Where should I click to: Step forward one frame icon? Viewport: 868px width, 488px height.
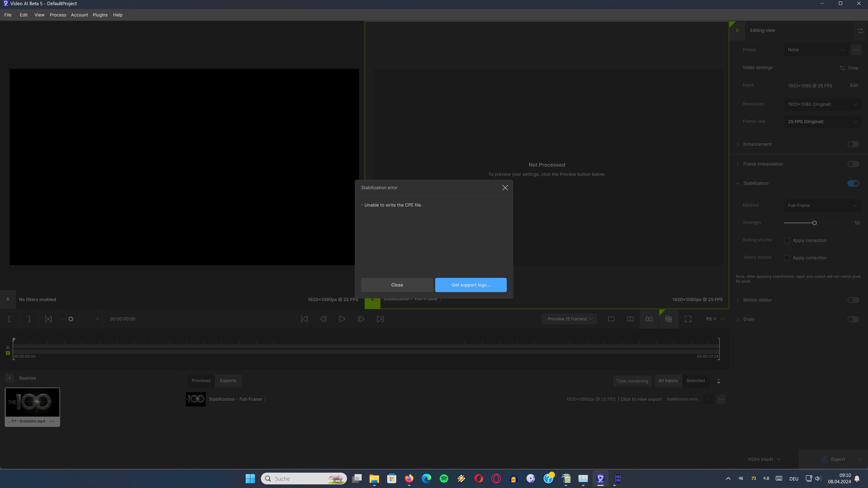click(x=361, y=319)
